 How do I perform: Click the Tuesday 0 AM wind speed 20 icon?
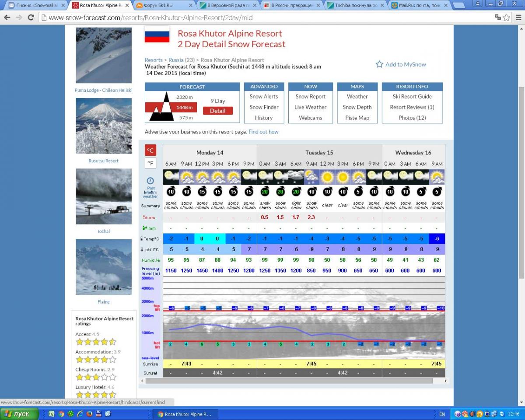click(265, 192)
